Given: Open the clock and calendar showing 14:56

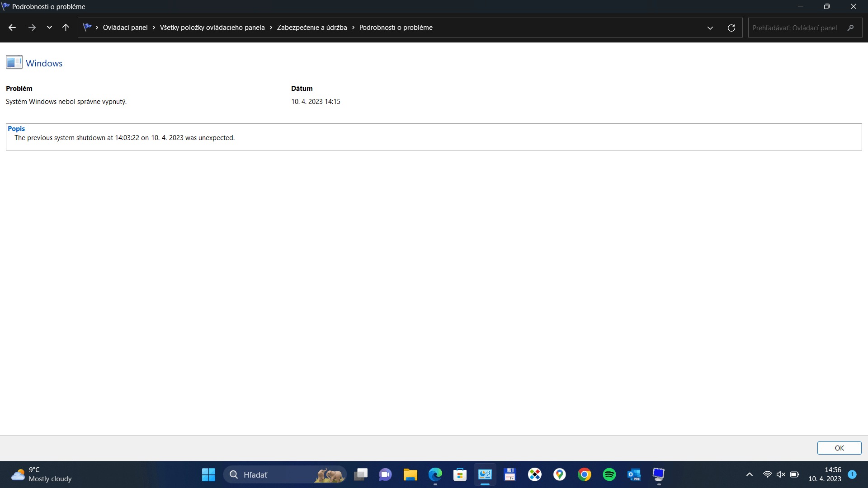Looking at the screenshot, I should coord(825,474).
